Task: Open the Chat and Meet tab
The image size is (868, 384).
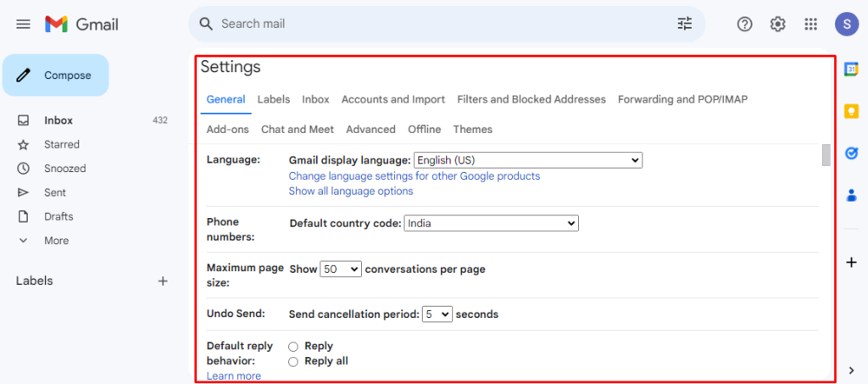Action: click(298, 130)
